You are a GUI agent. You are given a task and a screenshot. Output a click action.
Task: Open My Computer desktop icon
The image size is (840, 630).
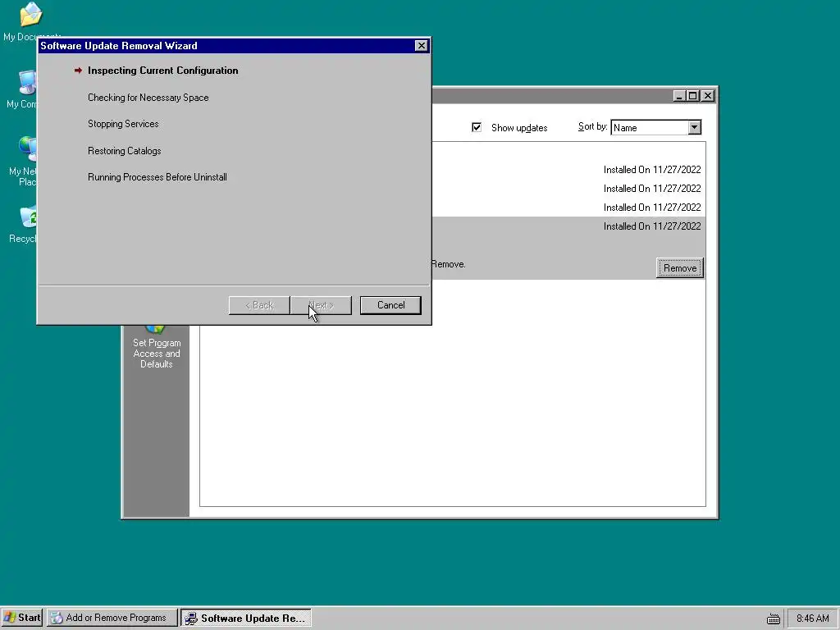click(24, 89)
